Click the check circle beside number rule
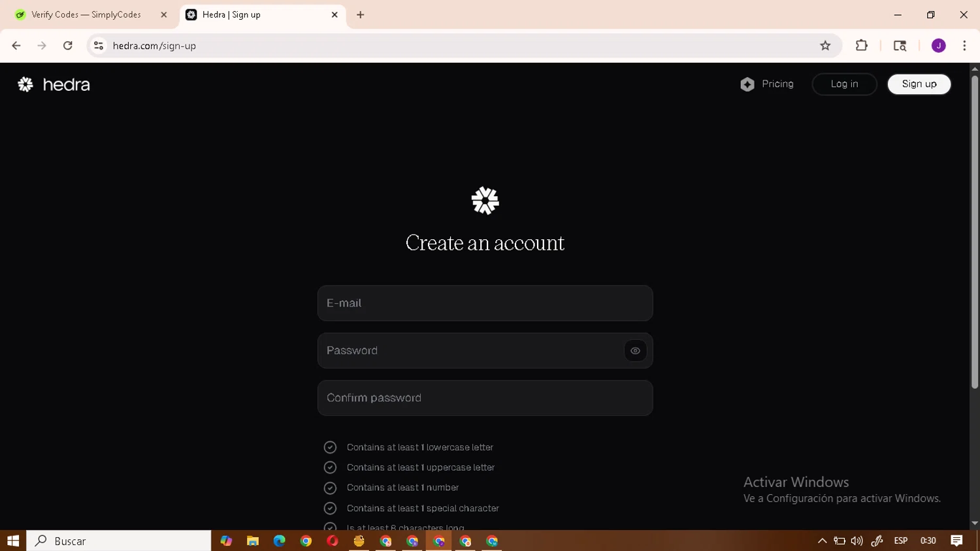Image resolution: width=980 pixels, height=551 pixels. point(330,488)
